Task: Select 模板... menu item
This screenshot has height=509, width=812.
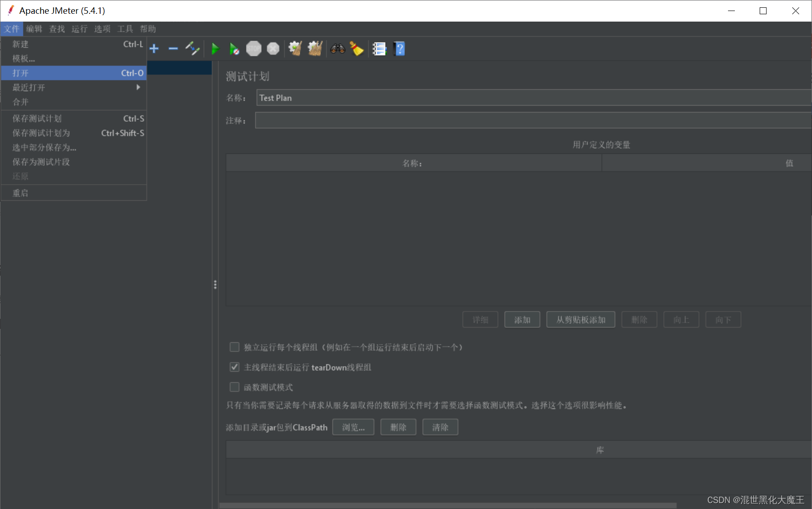Action: (74, 58)
